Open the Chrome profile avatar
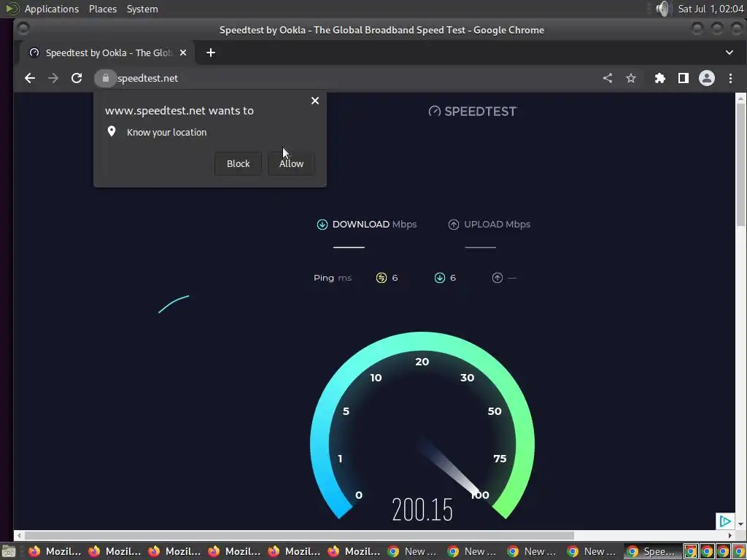The width and height of the screenshot is (747, 560). pyautogui.click(x=706, y=78)
